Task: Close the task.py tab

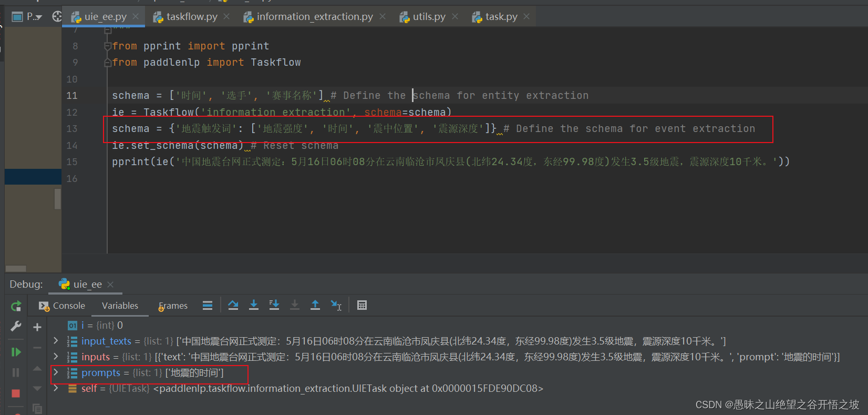Action: click(526, 17)
